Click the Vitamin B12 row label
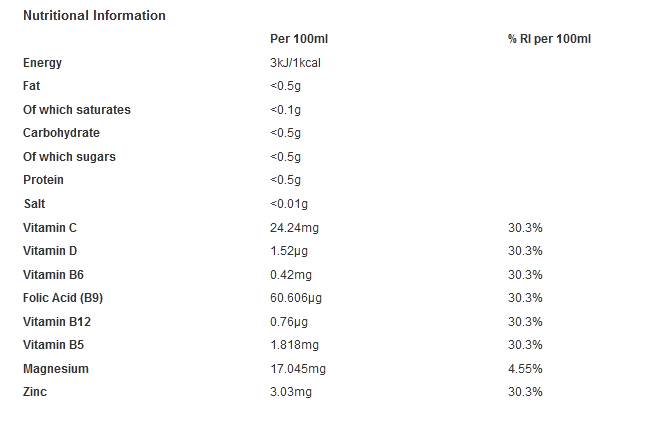Viewport: 657px width, 432px height. click(57, 322)
